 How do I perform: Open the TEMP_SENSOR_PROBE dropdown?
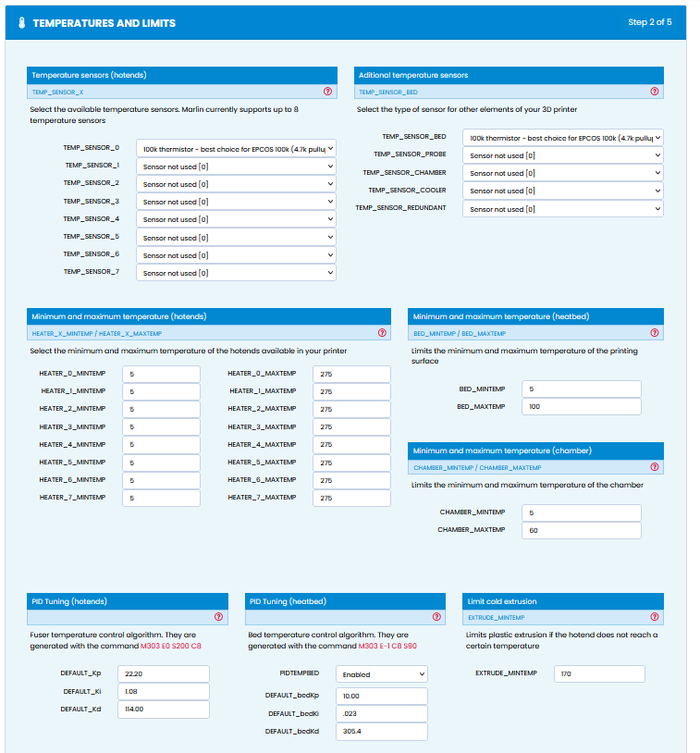(x=563, y=155)
